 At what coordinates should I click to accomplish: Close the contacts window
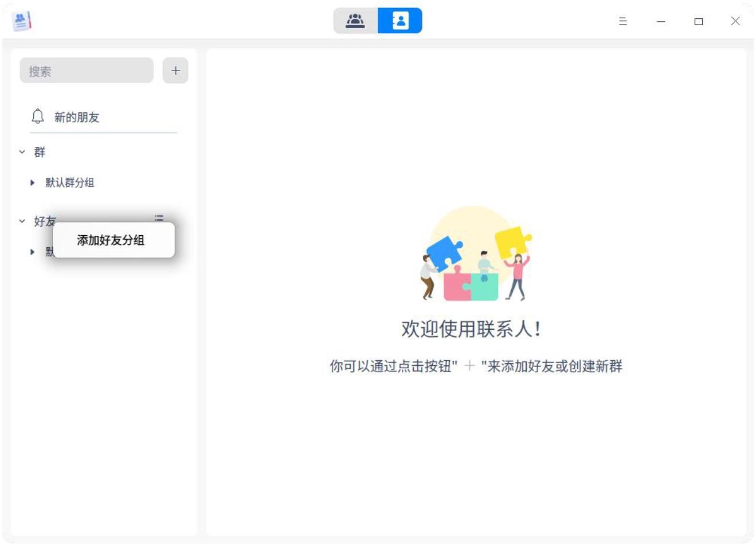coord(735,21)
